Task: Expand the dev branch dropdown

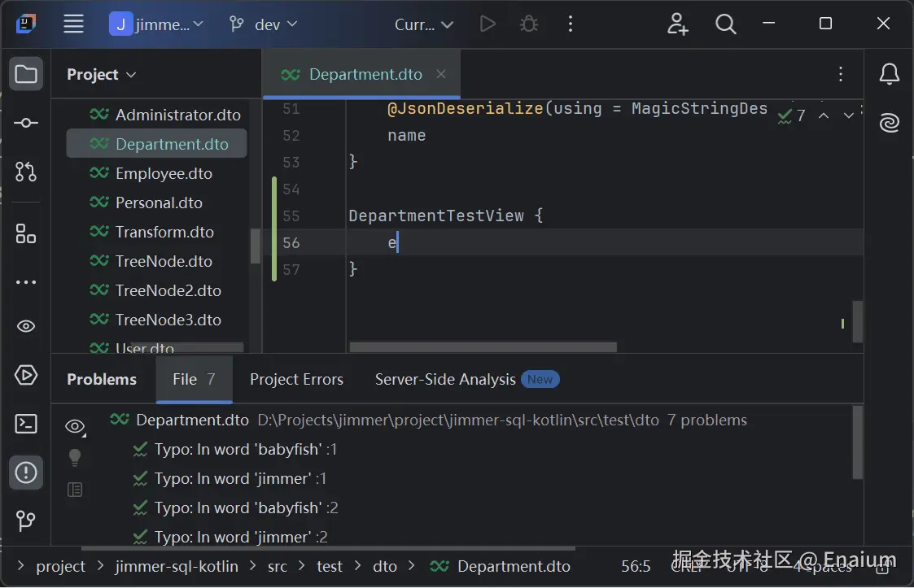Action: click(264, 24)
